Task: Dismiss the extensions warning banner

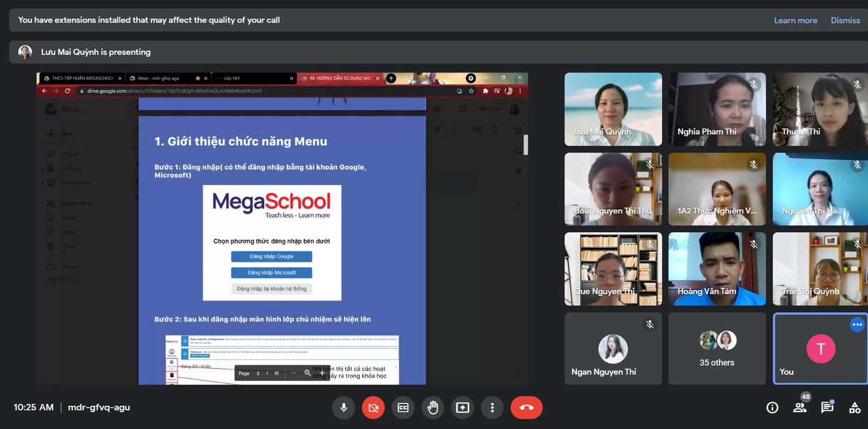Action: [x=845, y=21]
